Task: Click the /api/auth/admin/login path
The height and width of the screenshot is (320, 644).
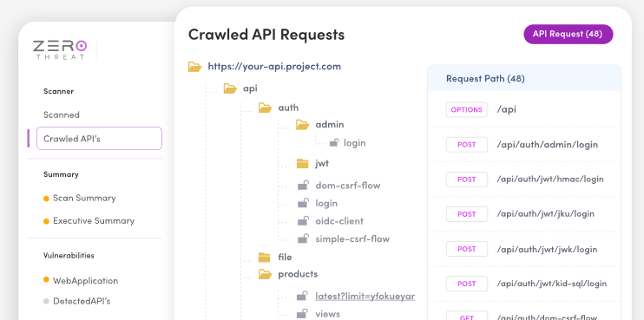Action: coord(547,145)
